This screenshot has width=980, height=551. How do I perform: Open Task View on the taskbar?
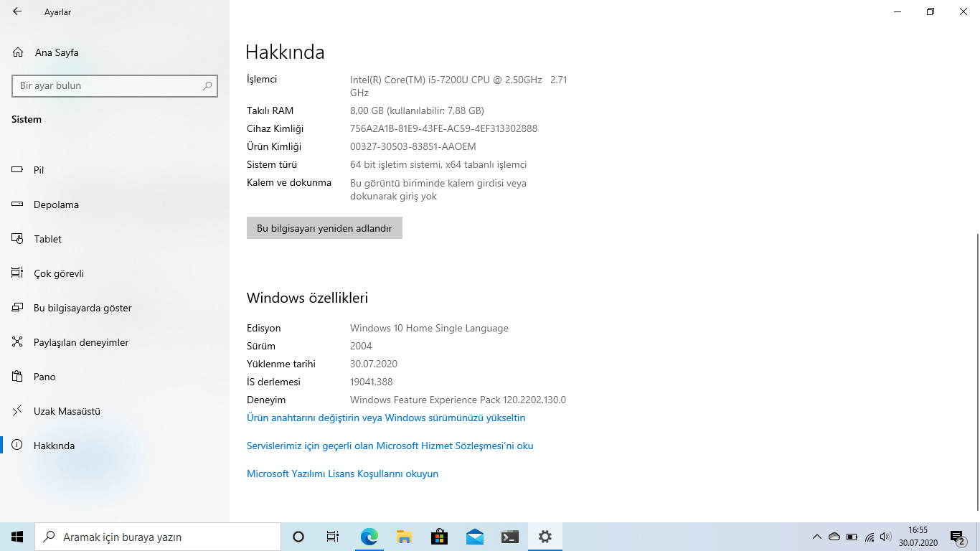click(333, 537)
